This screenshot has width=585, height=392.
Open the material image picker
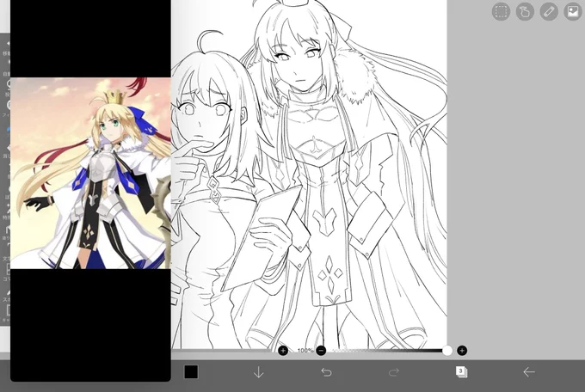(573, 12)
